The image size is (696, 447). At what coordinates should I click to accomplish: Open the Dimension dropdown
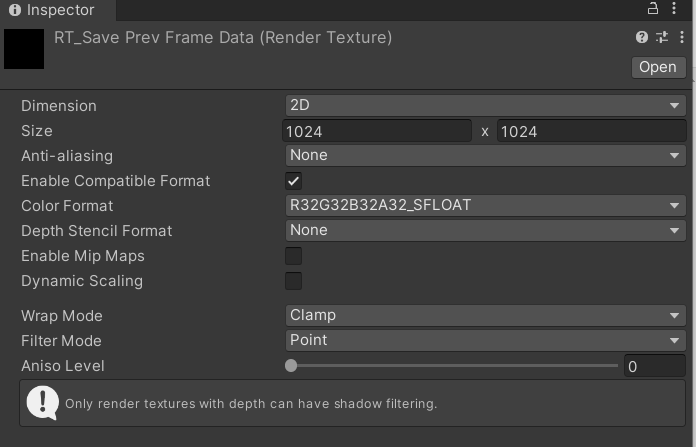[x=485, y=106]
